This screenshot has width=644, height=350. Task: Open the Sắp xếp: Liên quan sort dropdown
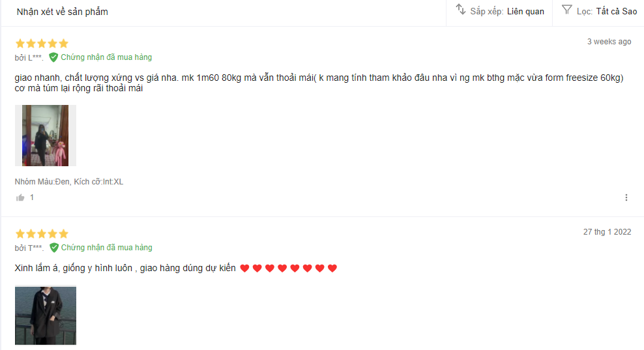500,11
